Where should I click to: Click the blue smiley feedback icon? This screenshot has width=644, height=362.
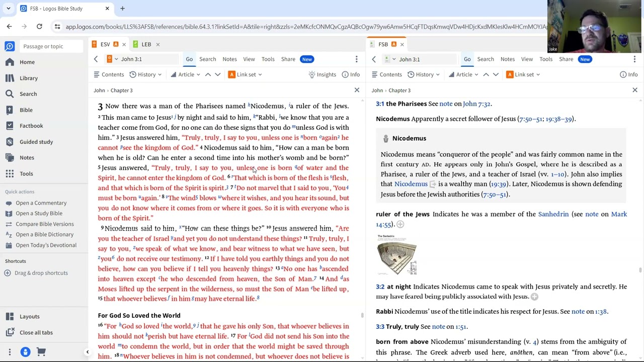[25, 352]
